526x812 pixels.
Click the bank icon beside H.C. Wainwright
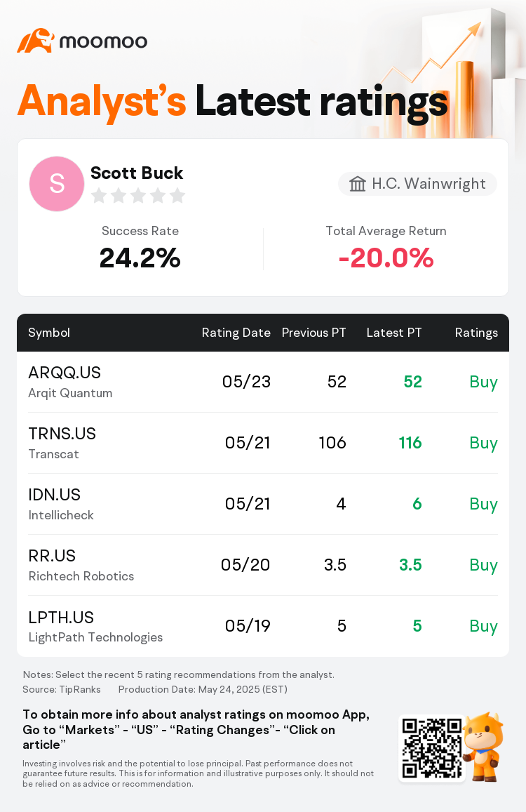[x=358, y=184]
